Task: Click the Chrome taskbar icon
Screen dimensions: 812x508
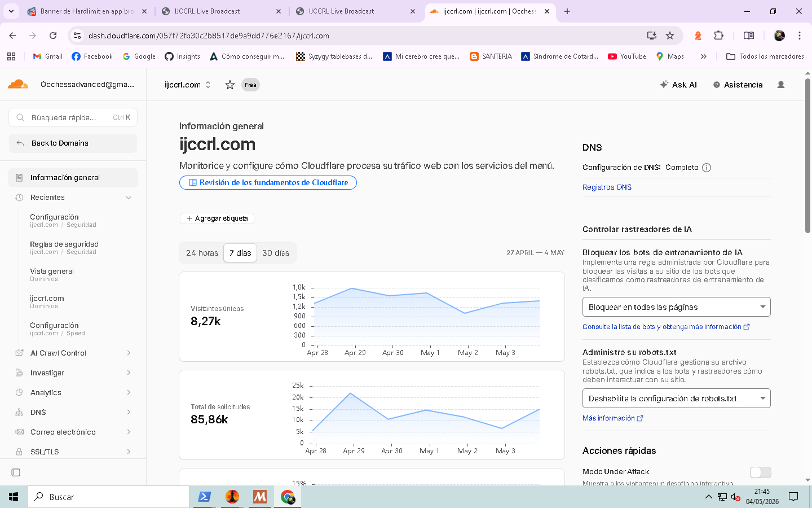Action: coord(288,497)
